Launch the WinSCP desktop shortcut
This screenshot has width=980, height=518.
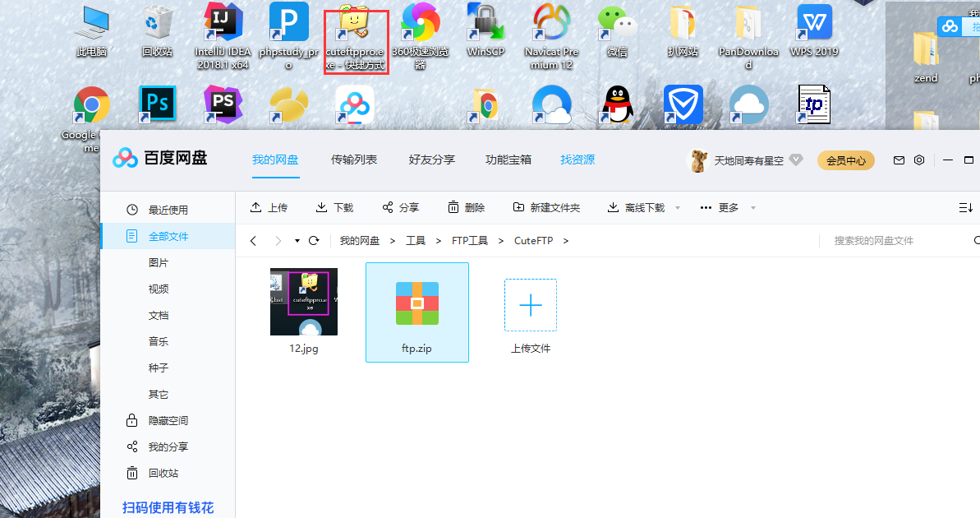point(486,30)
